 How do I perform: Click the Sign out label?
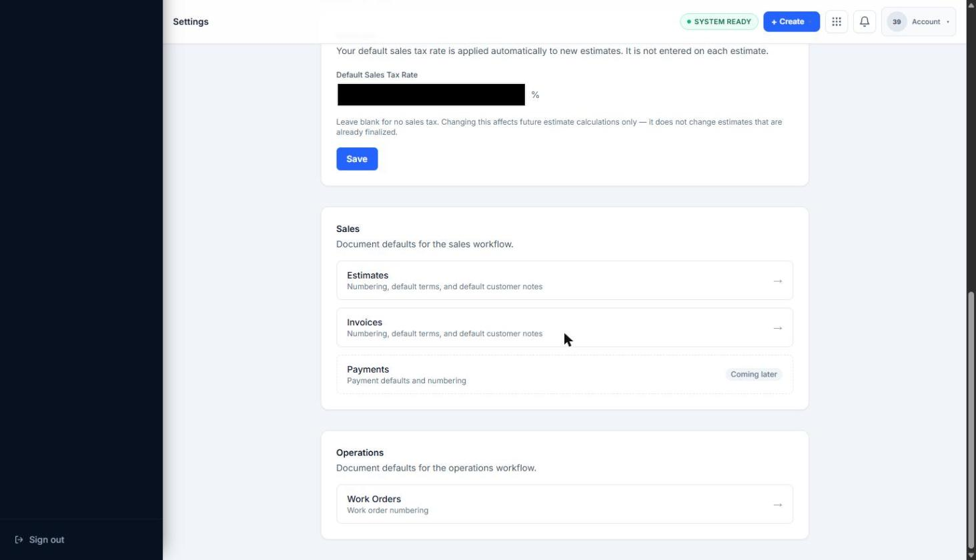47,540
